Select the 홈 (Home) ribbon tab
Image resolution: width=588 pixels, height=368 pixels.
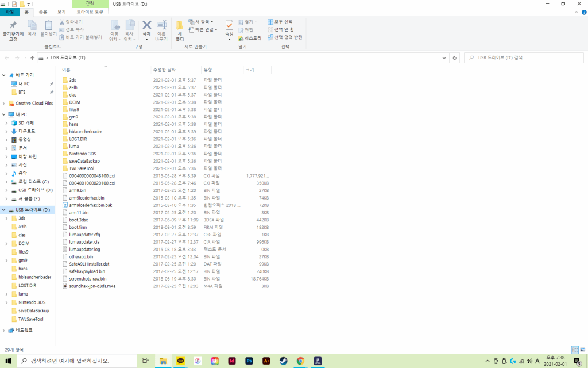coord(26,12)
